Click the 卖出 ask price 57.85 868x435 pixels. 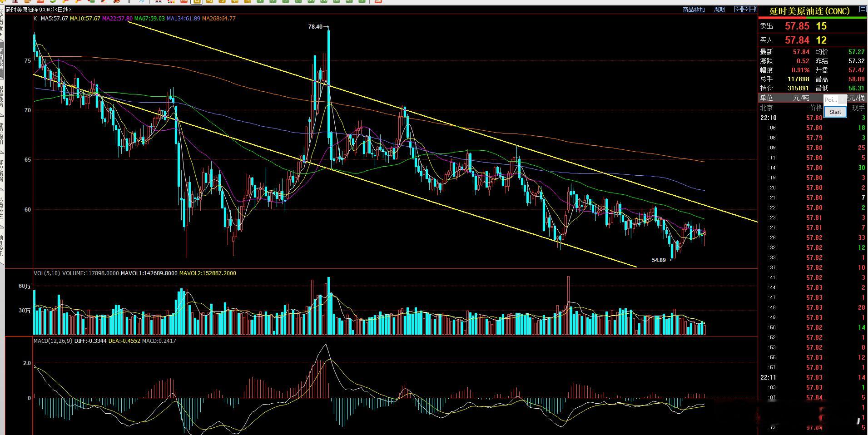pyautogui.click(x=797, y=26)
